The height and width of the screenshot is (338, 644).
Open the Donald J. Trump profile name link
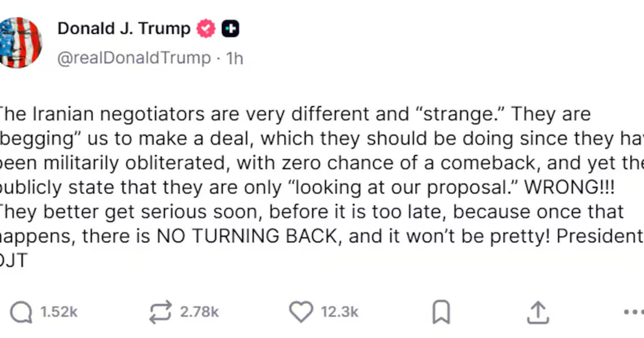click(x=124, y=29)
